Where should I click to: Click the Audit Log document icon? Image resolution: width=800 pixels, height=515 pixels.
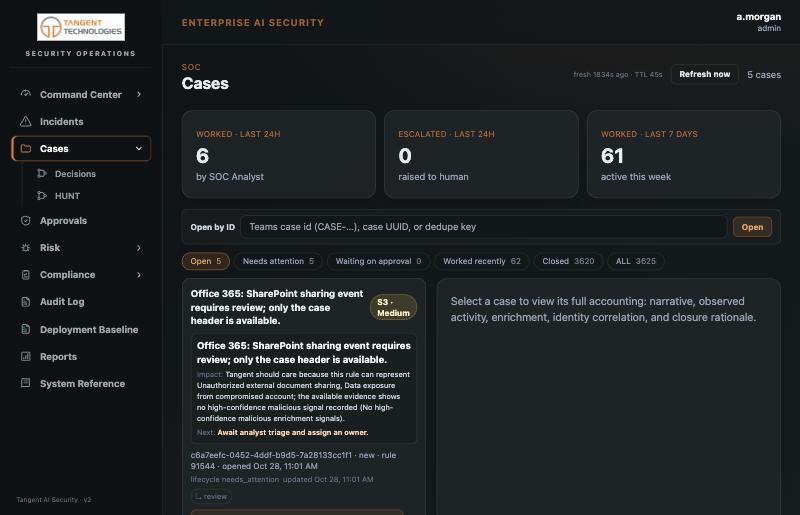point(26,302)
